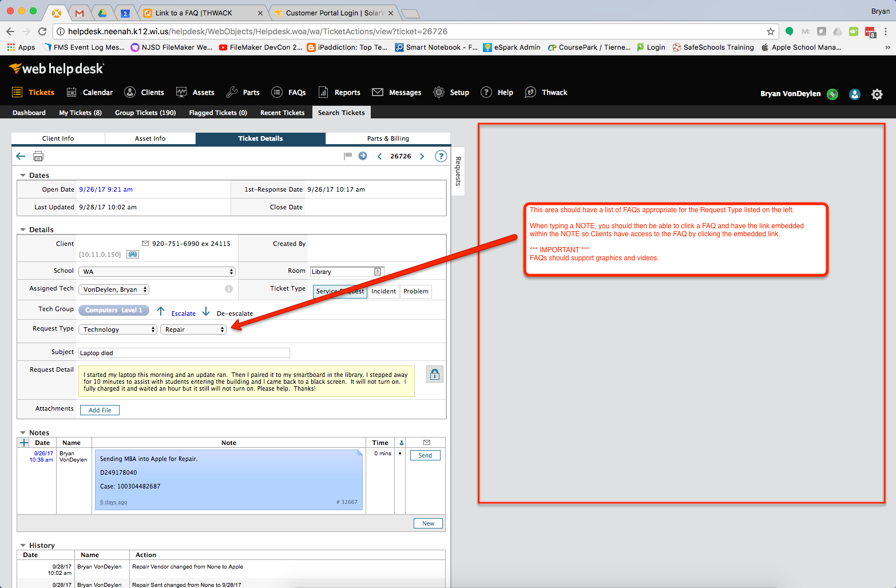Go to the previous ticket chevron

click(379, 156)
